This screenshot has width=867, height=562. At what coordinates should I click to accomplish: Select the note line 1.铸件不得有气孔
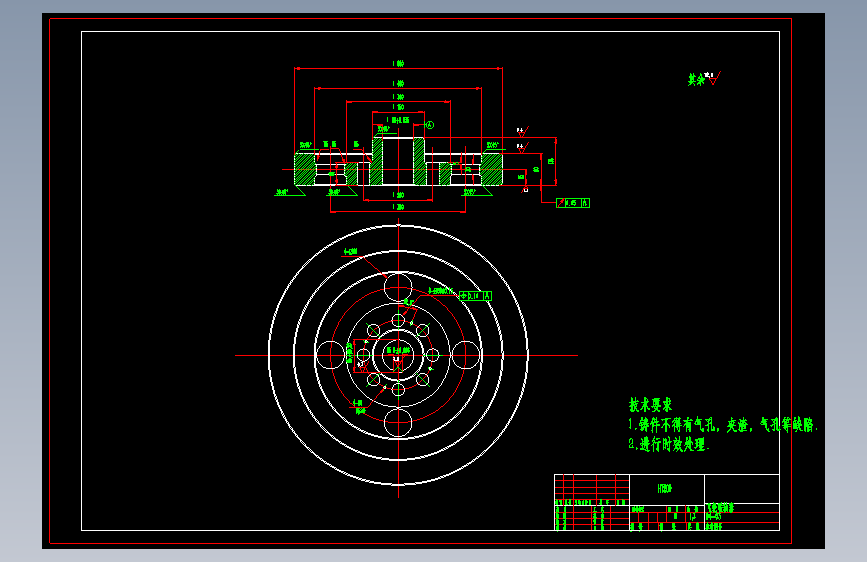tap(723, 425)
